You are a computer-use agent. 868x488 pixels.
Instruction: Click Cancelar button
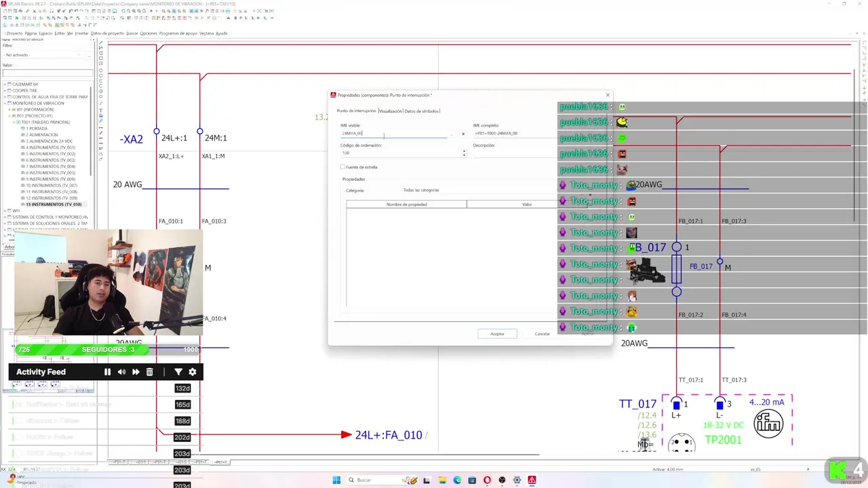point(542,333)
